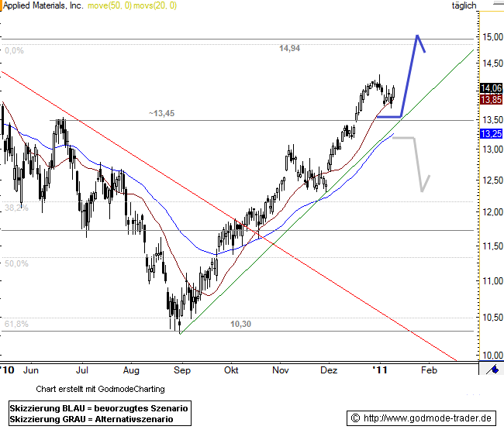Select the 61,8% Fibonacci retracement label

click(x=16, y=324)
